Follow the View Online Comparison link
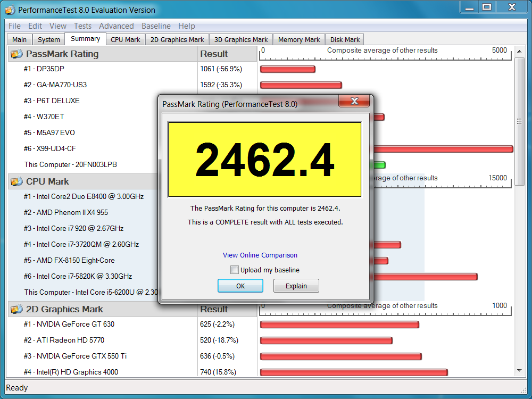This screenshot has width=532, height=399. [260, 255]
